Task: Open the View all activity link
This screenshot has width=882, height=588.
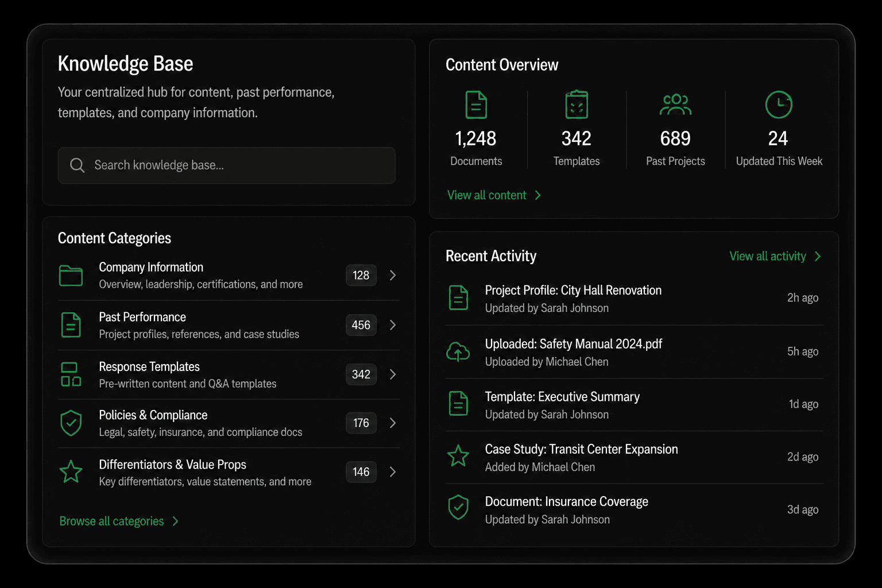Action: click(x=768, y=256)
